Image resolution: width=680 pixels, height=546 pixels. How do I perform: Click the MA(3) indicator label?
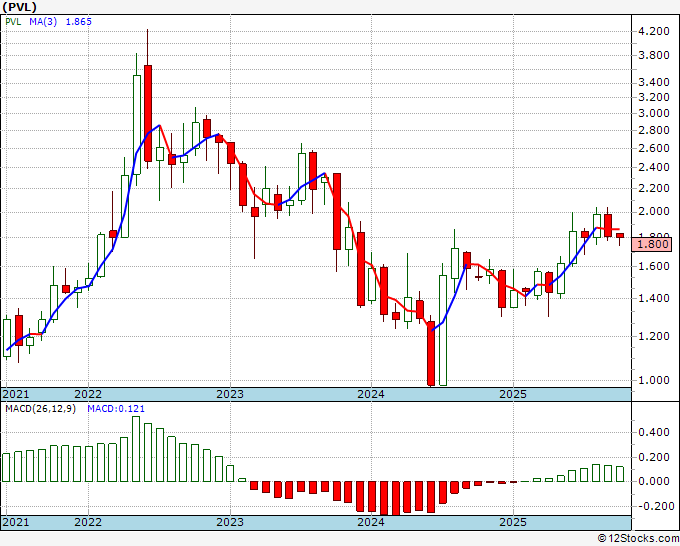[43, 22]
